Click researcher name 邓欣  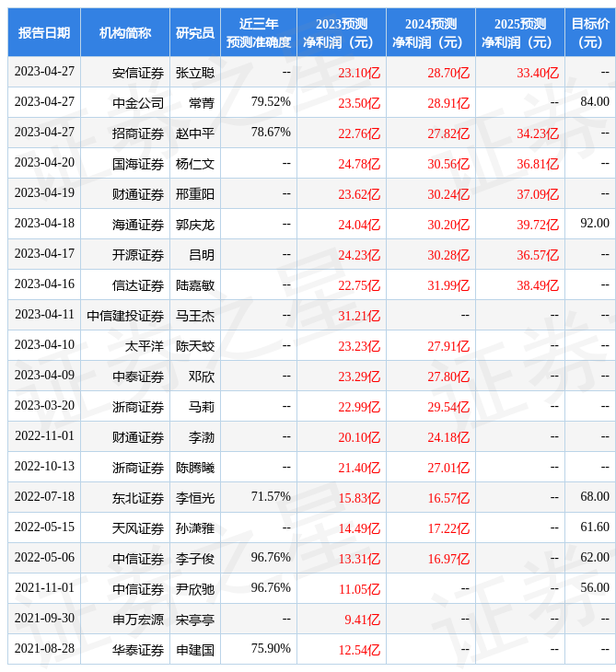point(202,377)
